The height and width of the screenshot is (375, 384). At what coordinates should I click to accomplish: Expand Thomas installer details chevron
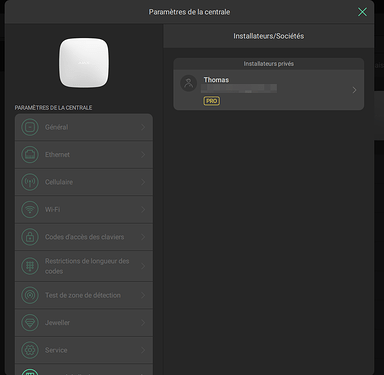point(354,90)
